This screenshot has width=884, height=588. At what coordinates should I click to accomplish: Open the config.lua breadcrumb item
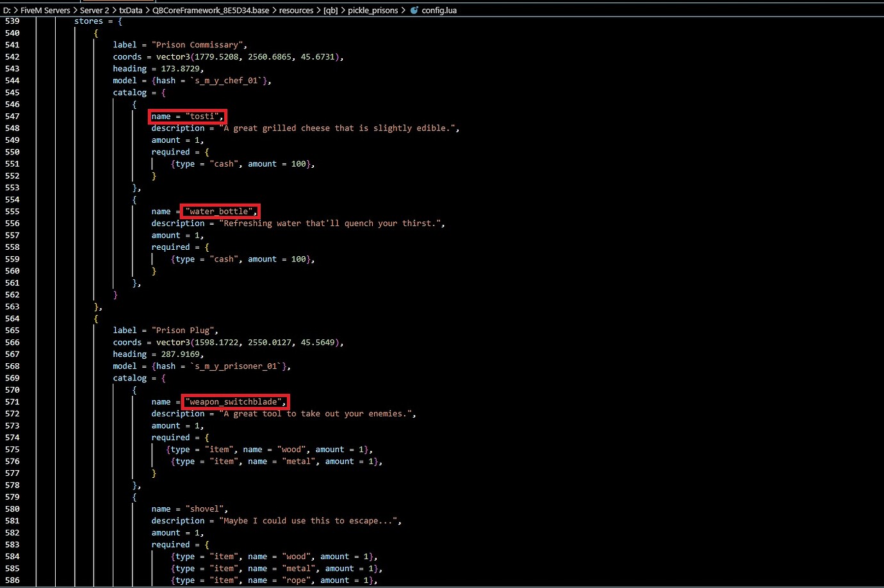[x=439, y=10]
